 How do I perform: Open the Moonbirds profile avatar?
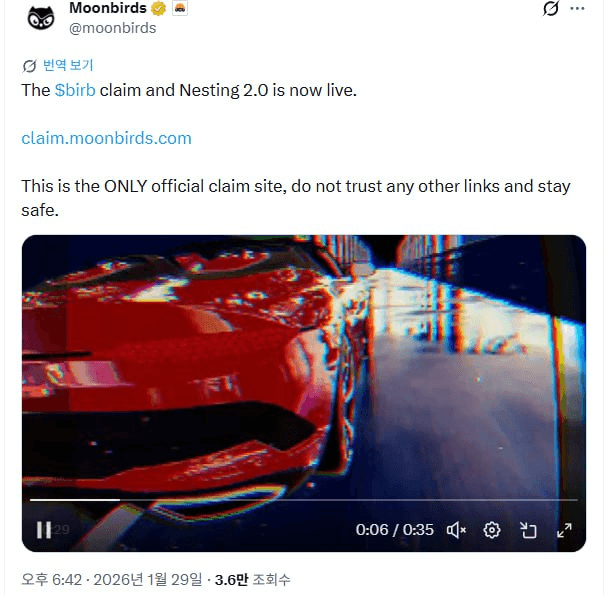tap(42, 17)
